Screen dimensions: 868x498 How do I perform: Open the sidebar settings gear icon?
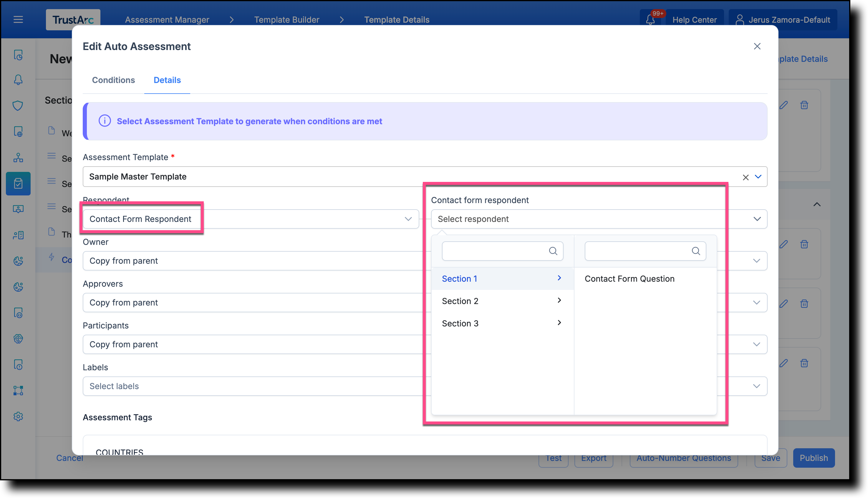point(18,416)
